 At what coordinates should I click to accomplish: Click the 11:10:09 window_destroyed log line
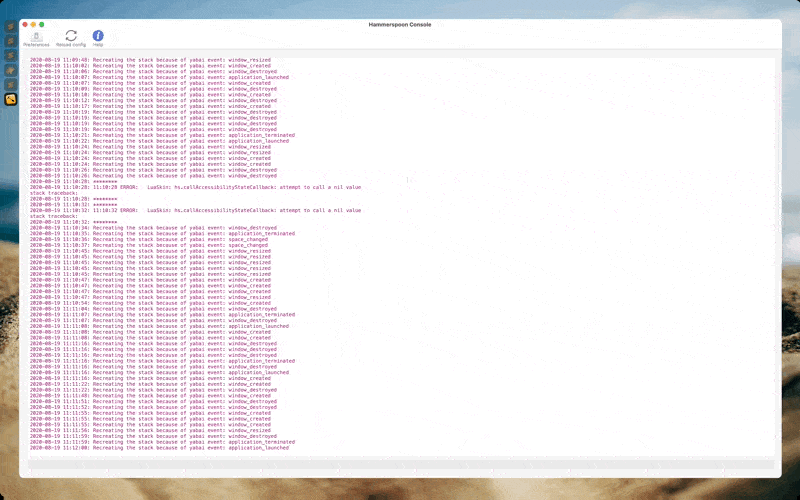(154, 89)
